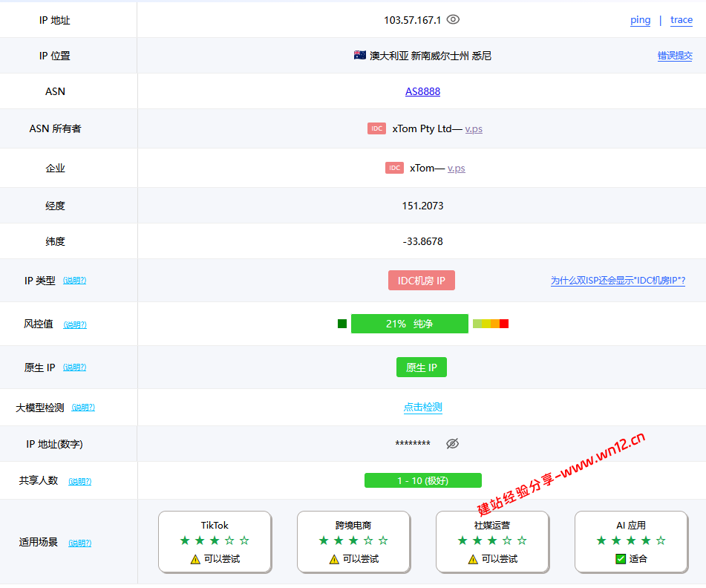This screenshot has height=588, width=706.
Task: Hide the IP address with the eye icon
Action: [x=453, y=20]
